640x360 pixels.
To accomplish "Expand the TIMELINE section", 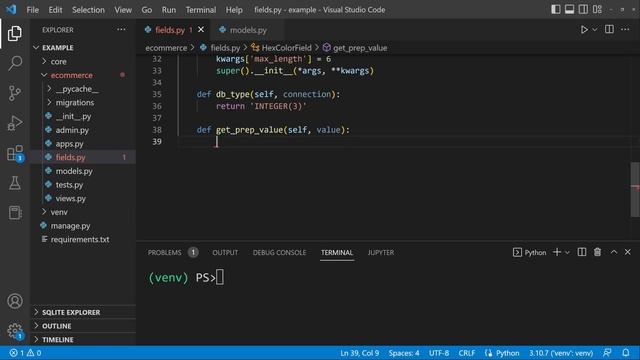I will click(x=83, y=340).
